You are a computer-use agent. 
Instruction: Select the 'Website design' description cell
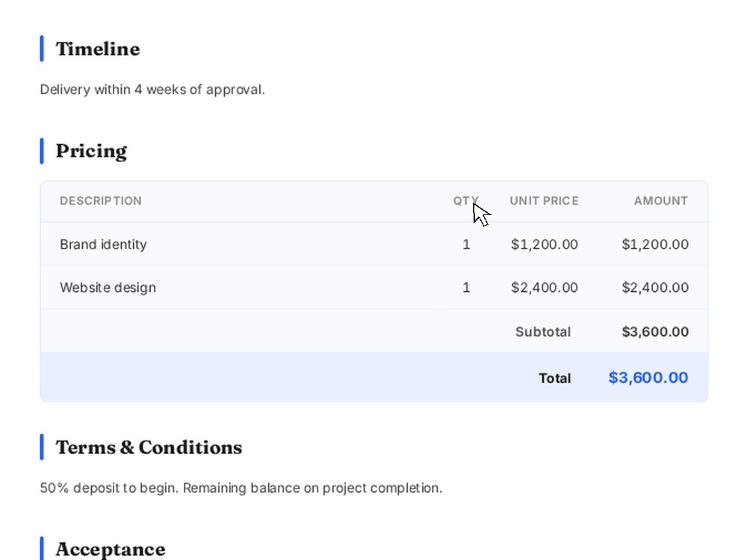(108, 287)
